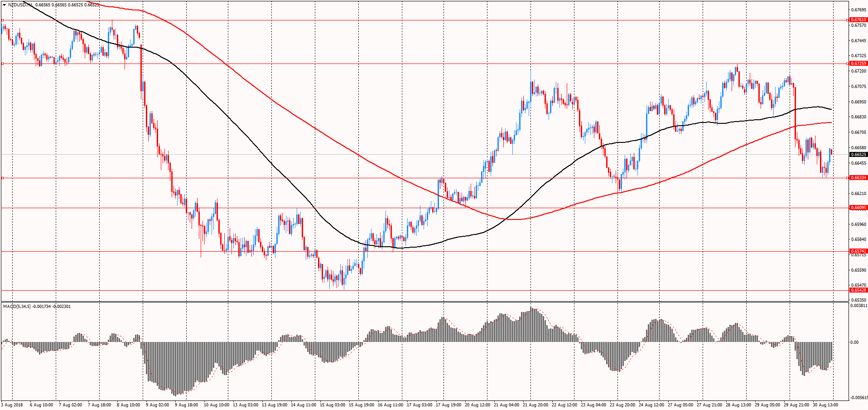Screen dimensions: 868x410
Task: Click the 0.003811 MACD scale value
Action: pos(858,306)
